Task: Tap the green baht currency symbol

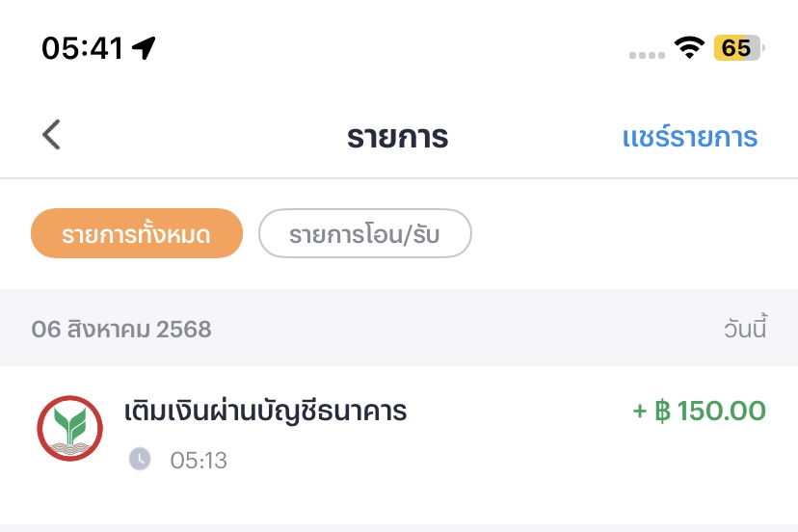Action: pyautogui.click(x=663, y=411)
